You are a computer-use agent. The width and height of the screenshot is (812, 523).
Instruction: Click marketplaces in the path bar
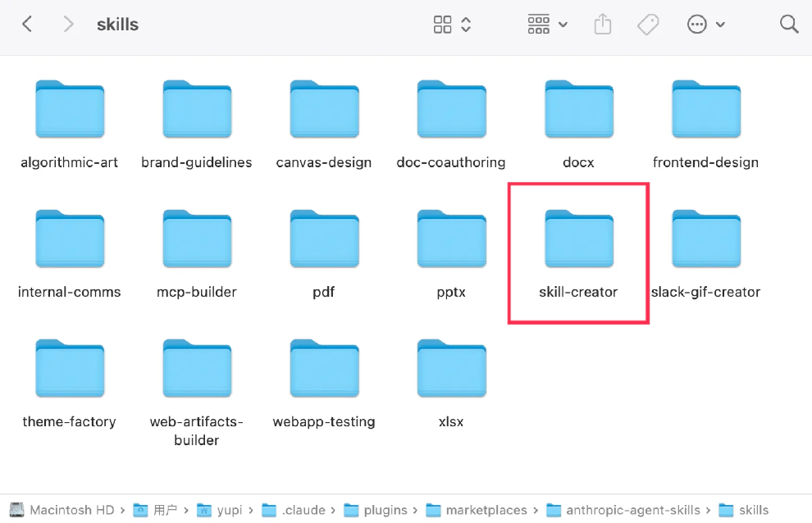(x=477, y=510)
